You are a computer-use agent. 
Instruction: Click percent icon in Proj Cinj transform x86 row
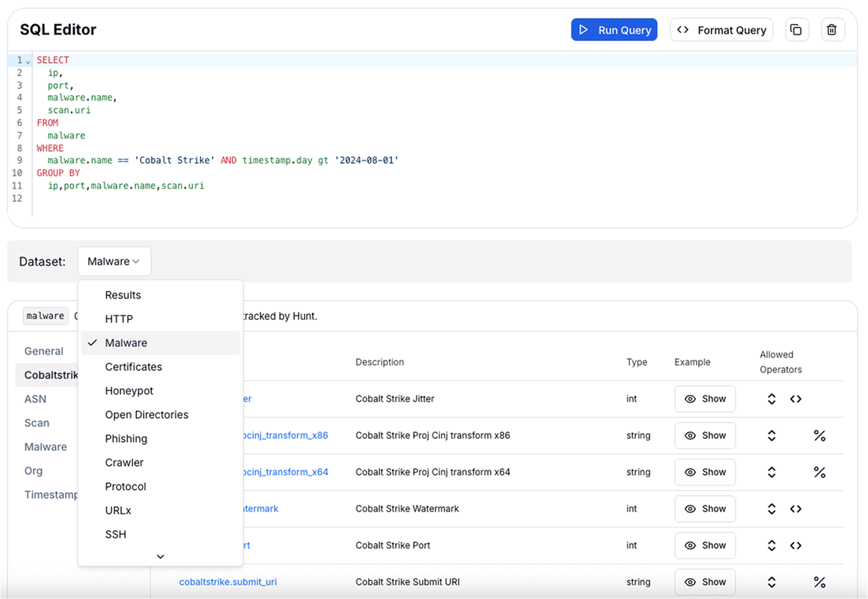pyautogui.click(x=819, y=435)
